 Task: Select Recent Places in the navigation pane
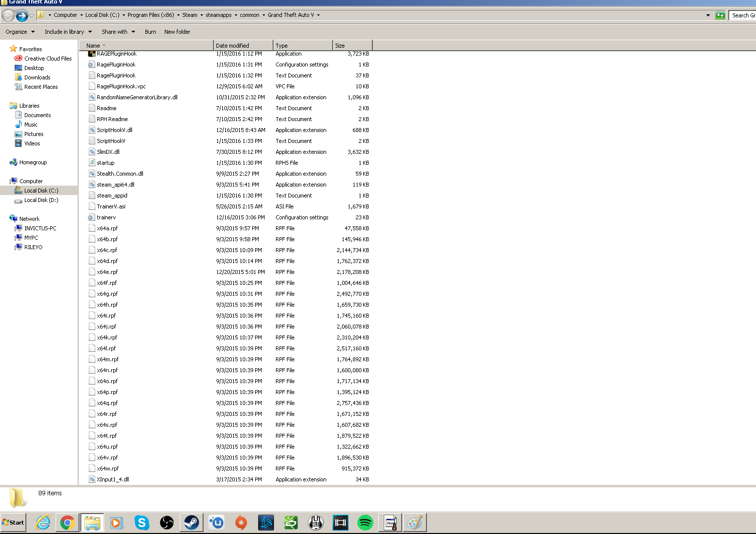(41, 87)
